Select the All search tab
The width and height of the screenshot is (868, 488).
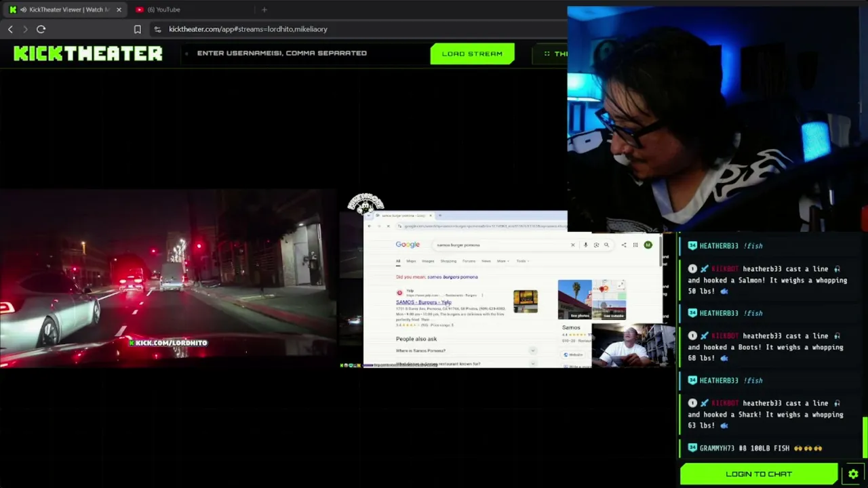coord(398,261)
